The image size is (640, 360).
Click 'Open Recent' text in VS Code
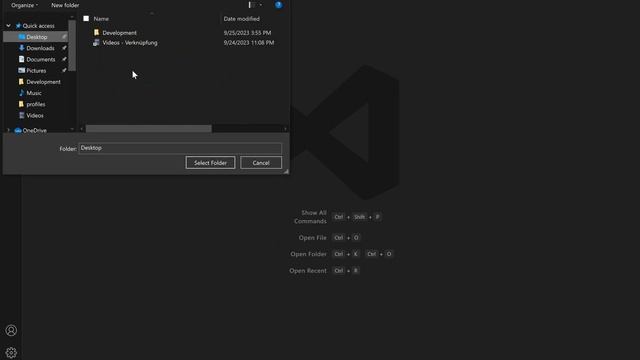pyautogui.click(x=308, y=271)
